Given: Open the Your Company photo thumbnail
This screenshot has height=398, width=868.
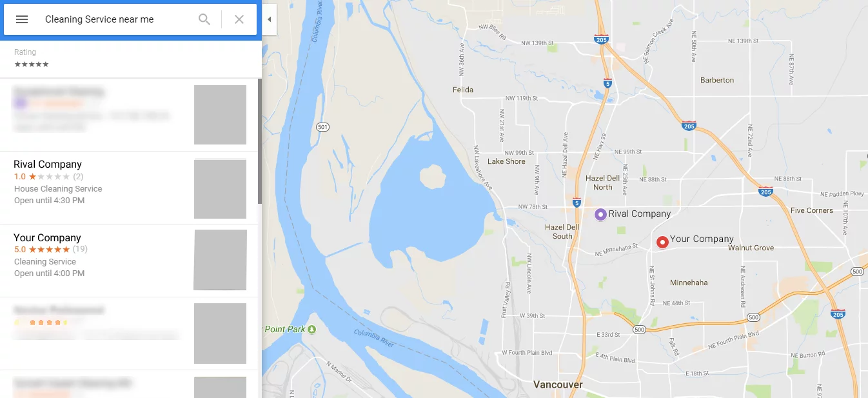Looking at the screenshot, I should point(221,260).
